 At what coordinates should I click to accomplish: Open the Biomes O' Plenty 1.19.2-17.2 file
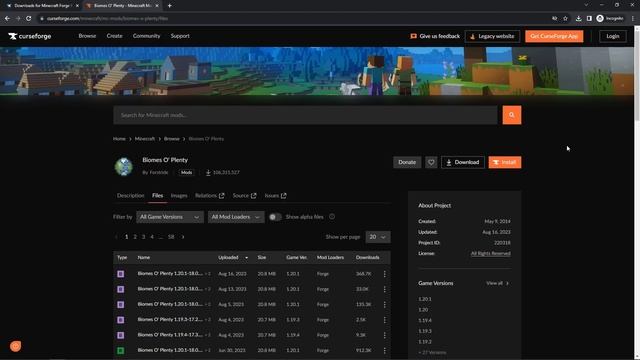point(170,320)
